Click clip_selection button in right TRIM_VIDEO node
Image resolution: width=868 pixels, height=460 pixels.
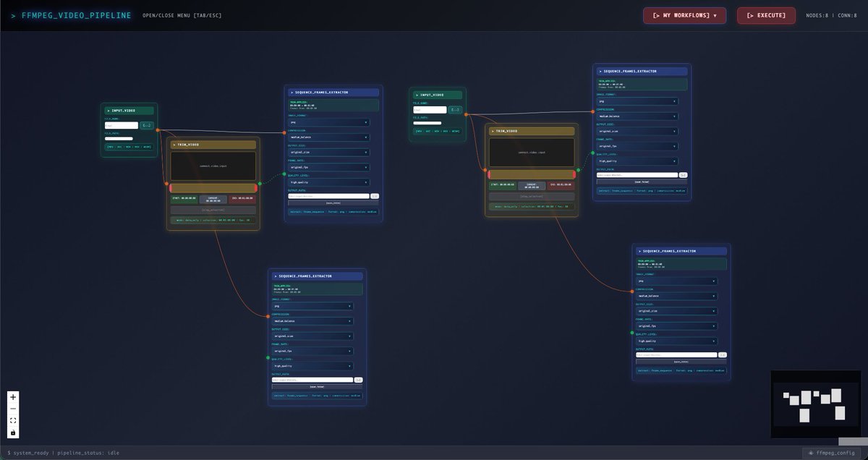tap(531, 196)
